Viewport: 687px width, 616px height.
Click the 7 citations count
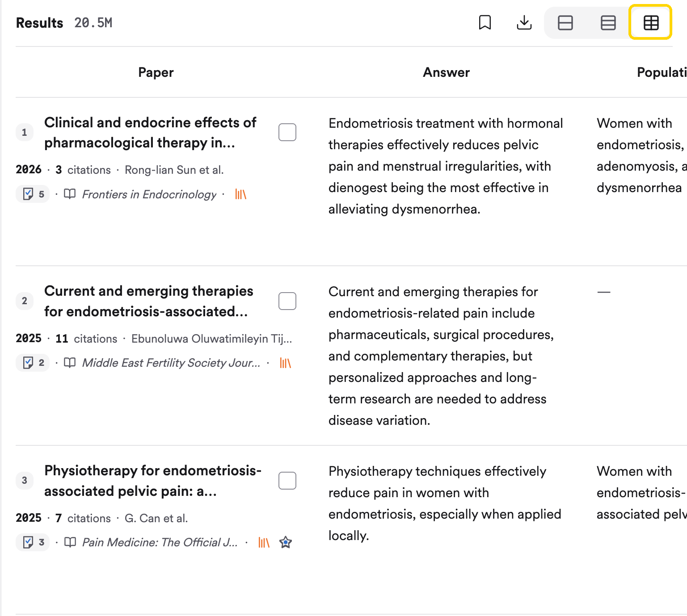pos(83,518)
